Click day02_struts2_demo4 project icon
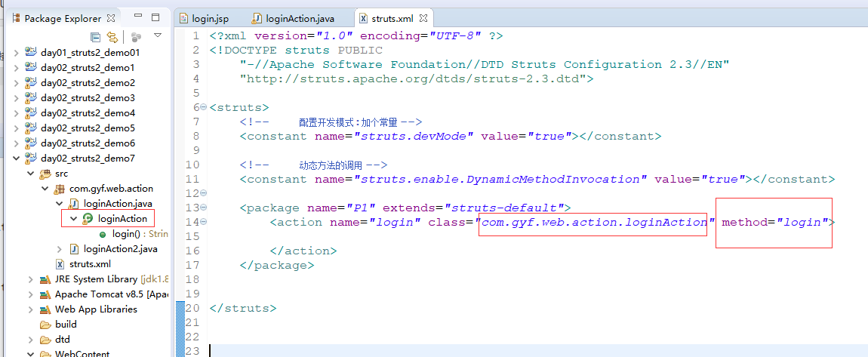868x357 pixels. (30, 113)
